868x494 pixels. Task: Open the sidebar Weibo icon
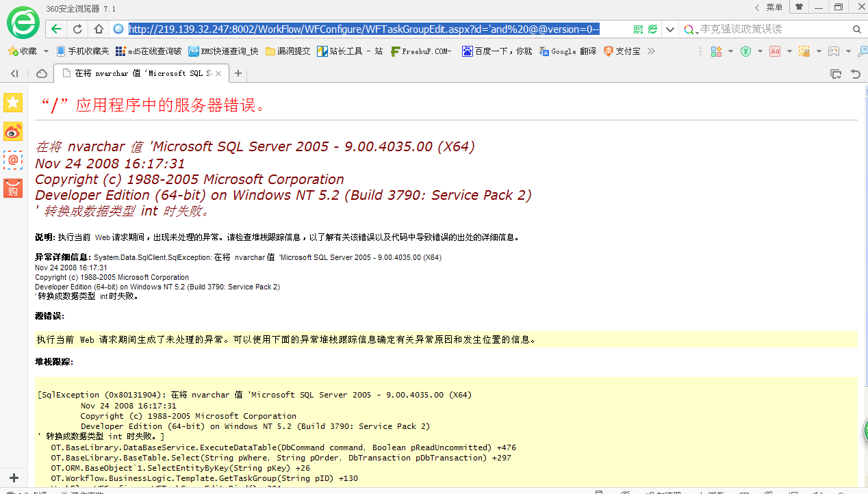click(13, 131)
